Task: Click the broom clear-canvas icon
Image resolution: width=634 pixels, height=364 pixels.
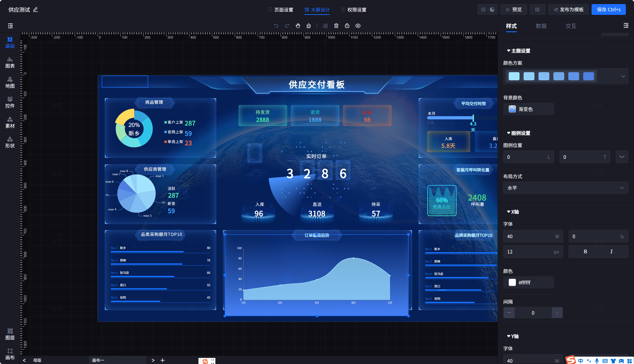Action: click(309, 26)
